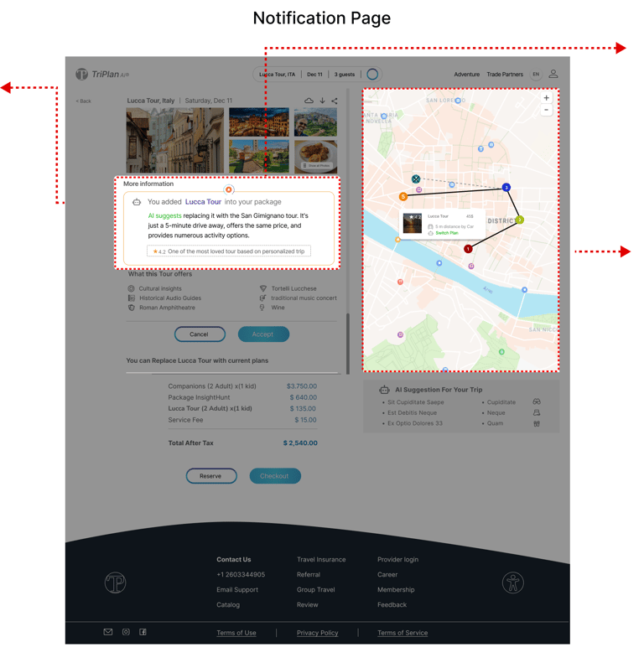Click the traditional music concert icon
644x668 pixels.
coord(262,298)
